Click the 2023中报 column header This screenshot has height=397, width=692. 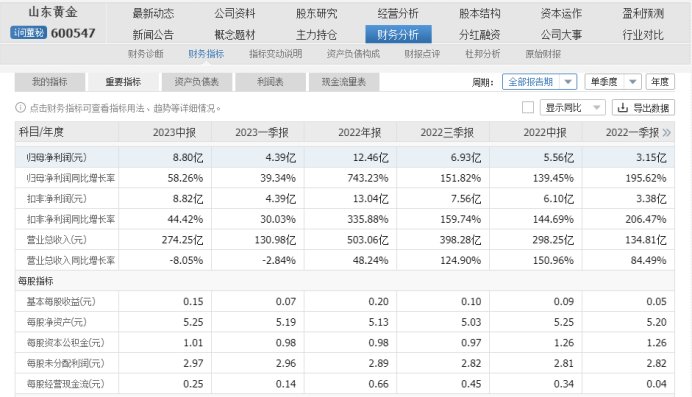[x=174, y=132]
